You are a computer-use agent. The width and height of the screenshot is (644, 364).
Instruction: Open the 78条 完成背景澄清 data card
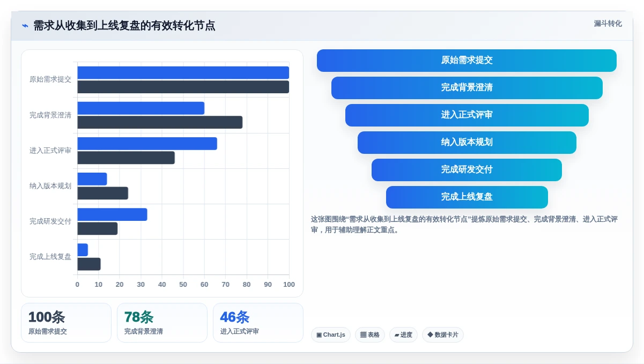pyautogui.click(x=162, y=323)
